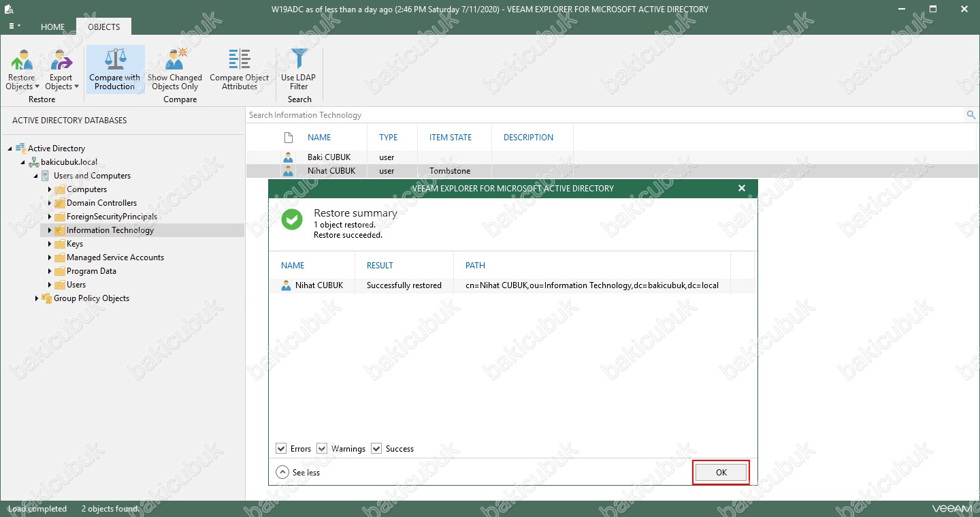Click the Nihat CUBUK icon in restore summary
Screen dimensions: 980x517
286,285
